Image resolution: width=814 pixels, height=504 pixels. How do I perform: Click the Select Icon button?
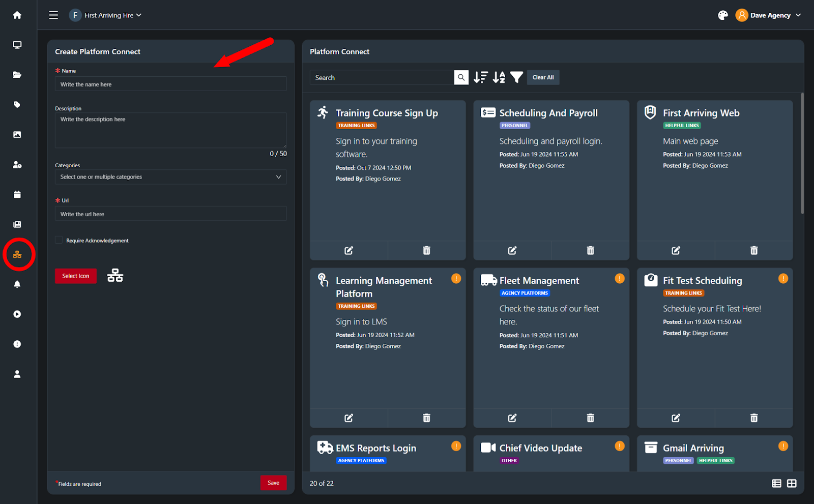[x=76, y=276]
